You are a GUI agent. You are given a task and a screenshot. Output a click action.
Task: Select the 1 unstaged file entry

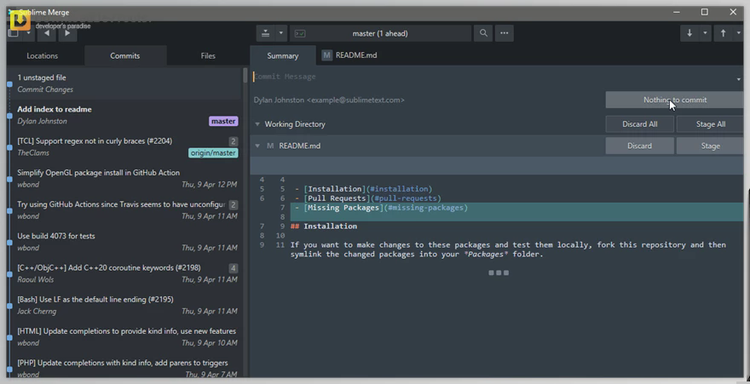[124, 83]
